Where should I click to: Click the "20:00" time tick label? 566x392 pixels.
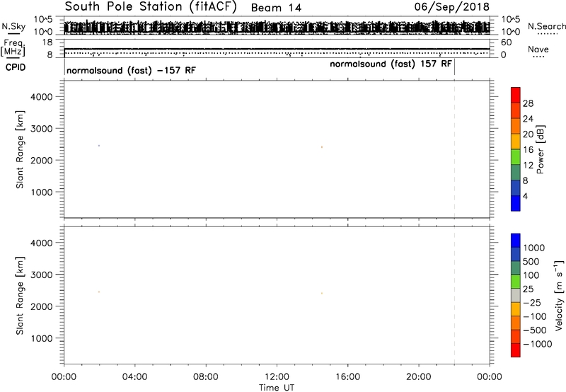point(418,377)
